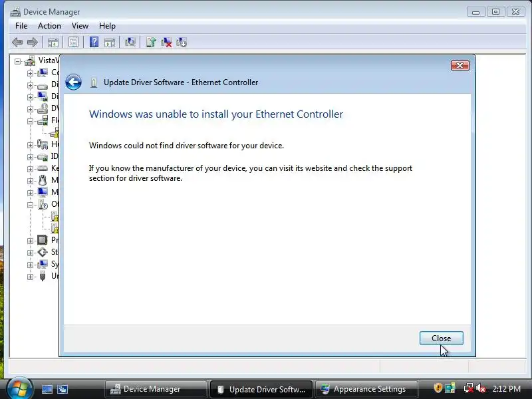This screenshot has width=532, height=399.
Task: Restore down the Device Manager window
Action: tap(495, 12)
